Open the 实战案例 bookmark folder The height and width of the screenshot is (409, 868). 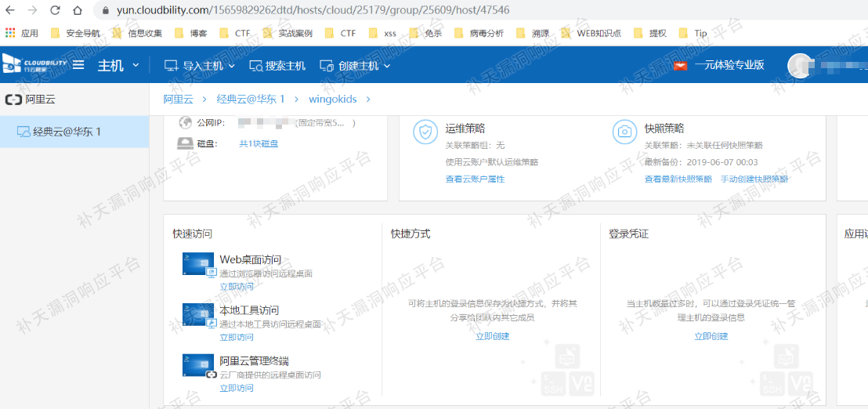[288, 33]
